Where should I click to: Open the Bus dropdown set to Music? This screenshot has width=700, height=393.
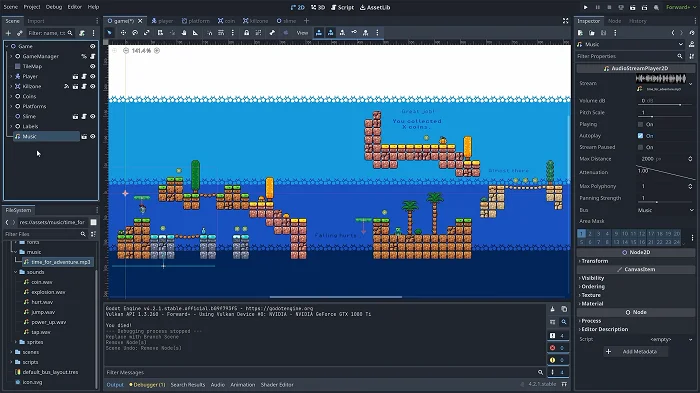(665, 210)
